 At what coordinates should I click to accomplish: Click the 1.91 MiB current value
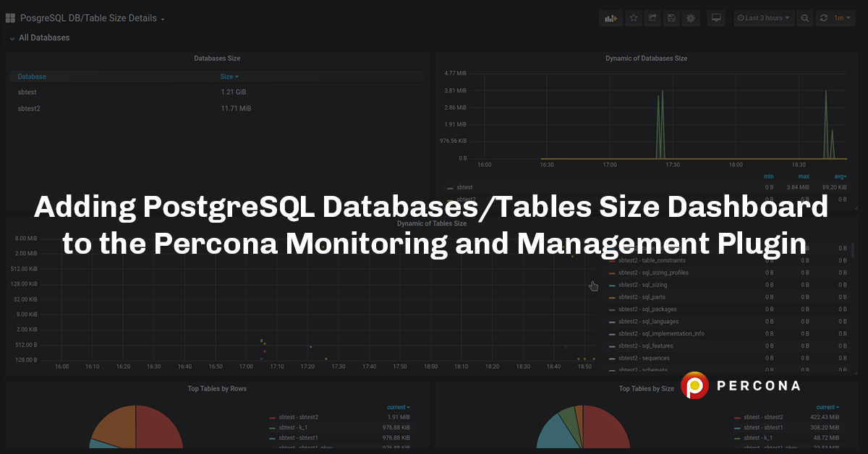point(398,417)
